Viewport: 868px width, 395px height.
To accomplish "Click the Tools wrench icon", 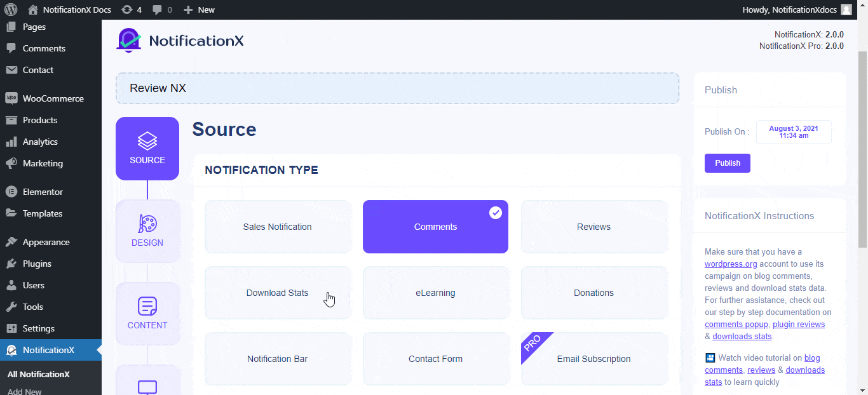I will (x=11, y=307).
